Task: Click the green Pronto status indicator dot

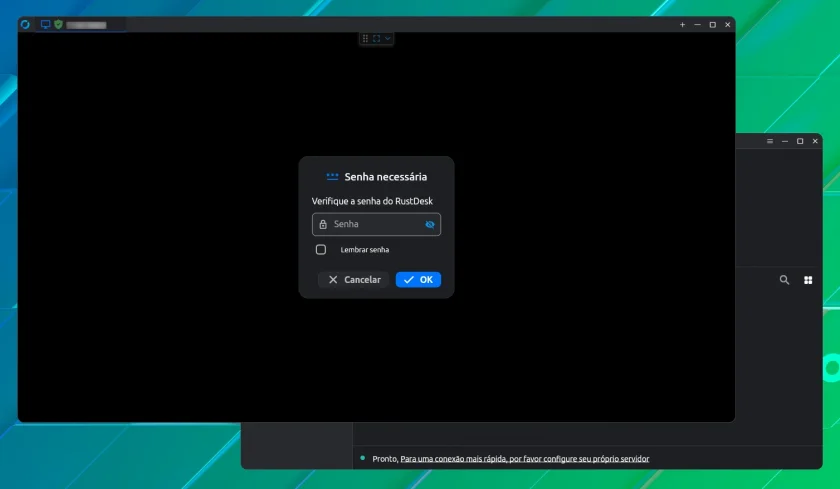Action: pos(363,458)
